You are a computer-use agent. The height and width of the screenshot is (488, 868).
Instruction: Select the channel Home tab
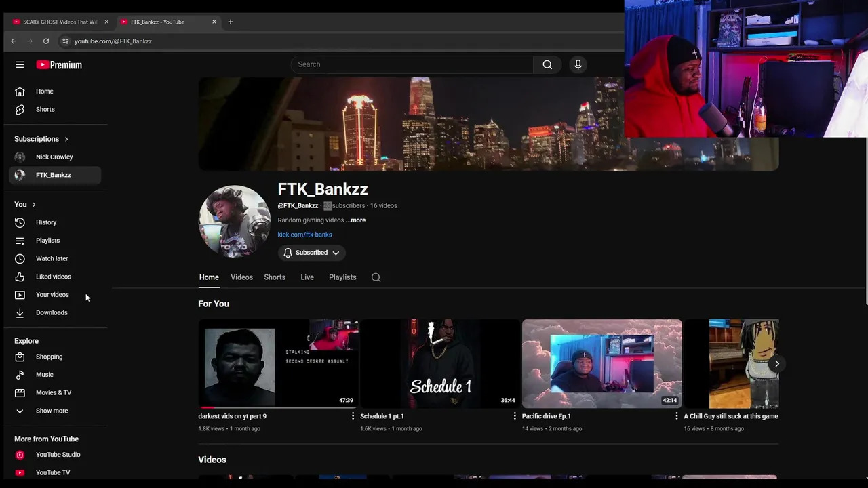pyautogui.click(x=209, y=277)
